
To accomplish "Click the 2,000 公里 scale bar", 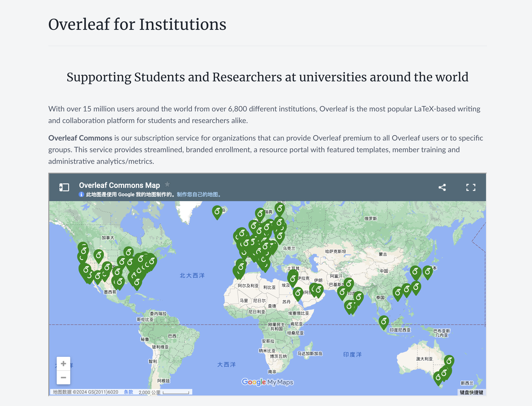I will 164,392.
